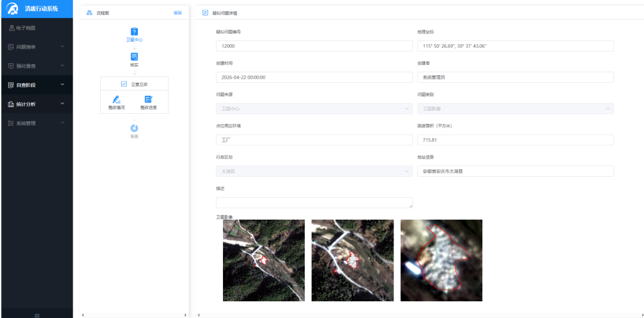Viewport: 644px width, 318px height.
Task: Click the 卫星影像 label text
Action: [x=224, y=217]
